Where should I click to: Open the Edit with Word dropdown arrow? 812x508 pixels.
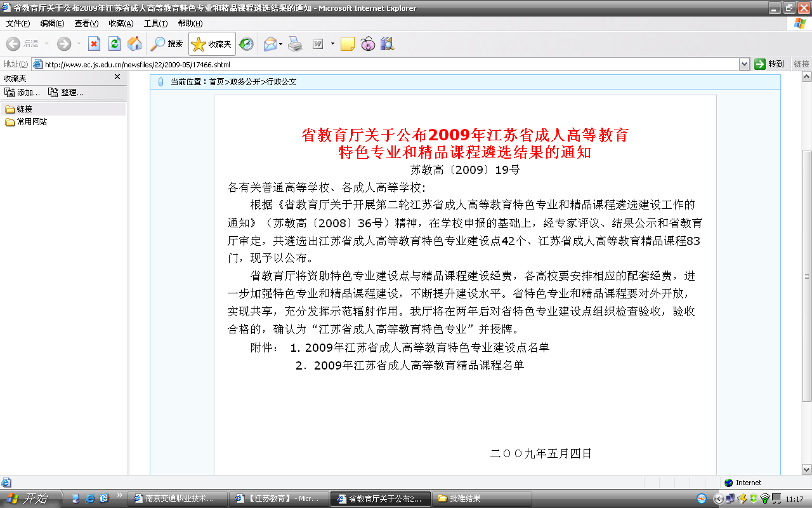click(x=332, y=44)
